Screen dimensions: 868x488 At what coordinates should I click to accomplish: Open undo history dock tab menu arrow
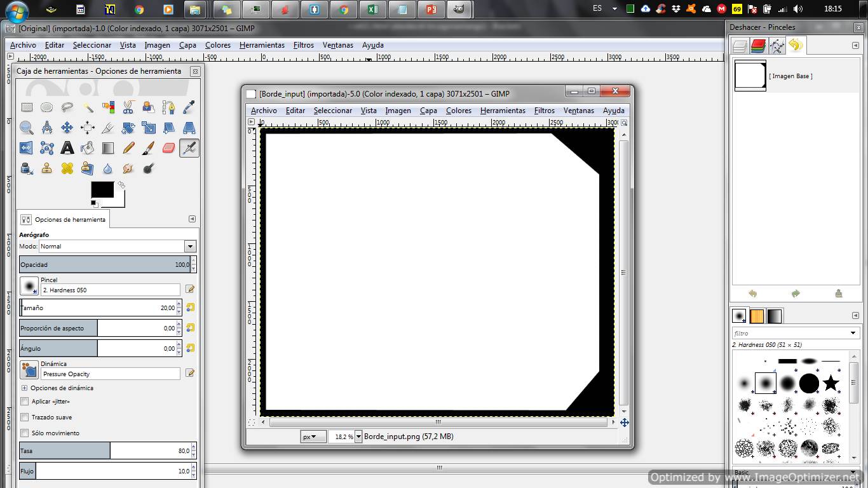click(x=855, y=45)
